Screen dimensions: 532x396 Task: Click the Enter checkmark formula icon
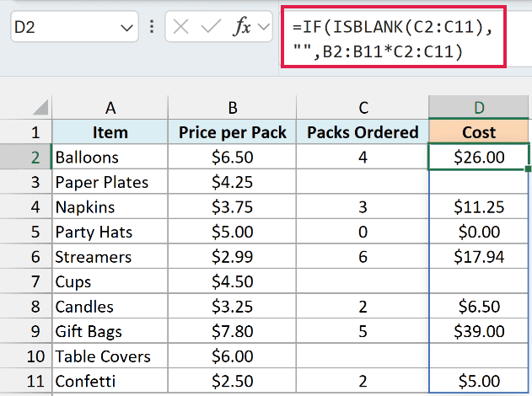[211, 27]
